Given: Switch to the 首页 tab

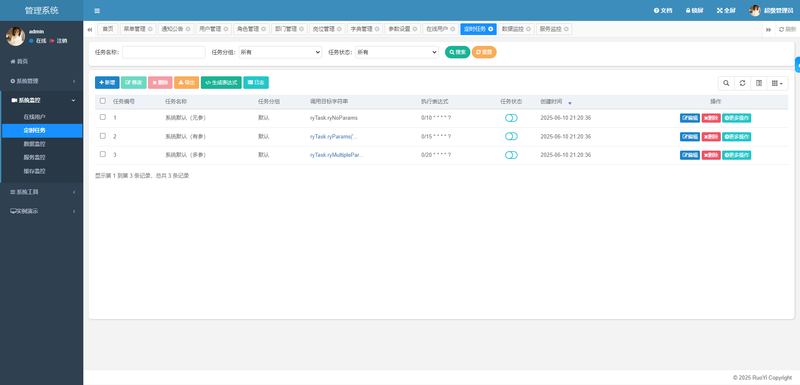Looking at the screenshot, I should point(108,29).
